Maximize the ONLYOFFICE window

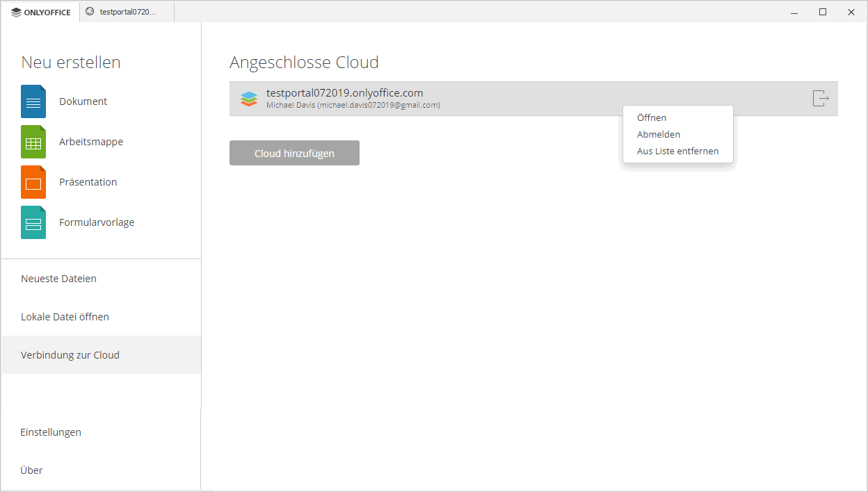coord(823,12)
